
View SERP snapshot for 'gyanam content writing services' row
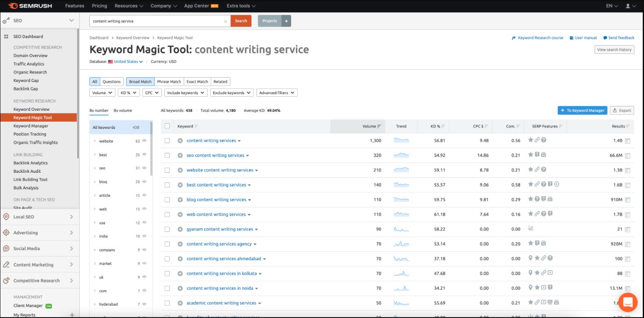[x=628, y=230]
